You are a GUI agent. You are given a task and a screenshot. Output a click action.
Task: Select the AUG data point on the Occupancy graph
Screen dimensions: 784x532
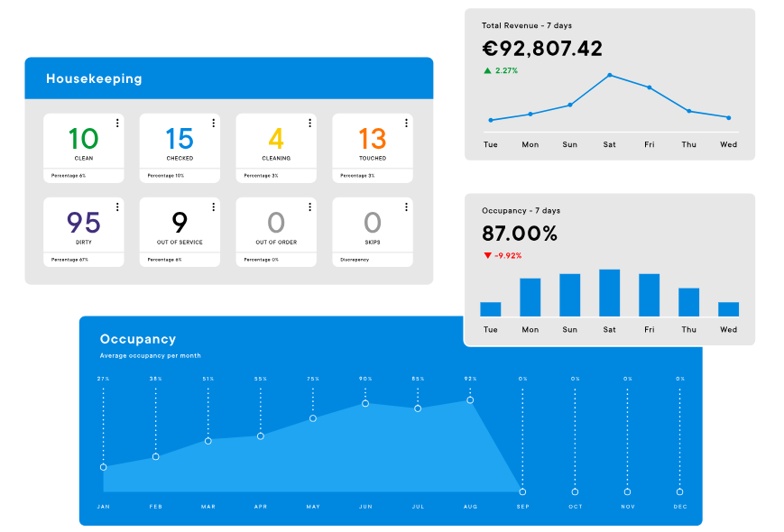tap(469, 401)
